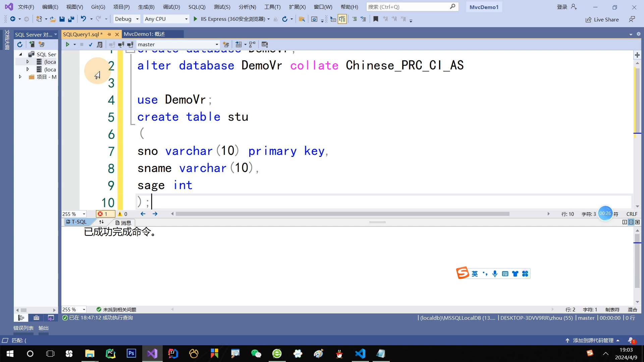Navigate to previous issue with left arrow
Image resolution: width=644 pixels, height=362 pixels.
coord(143,214)
